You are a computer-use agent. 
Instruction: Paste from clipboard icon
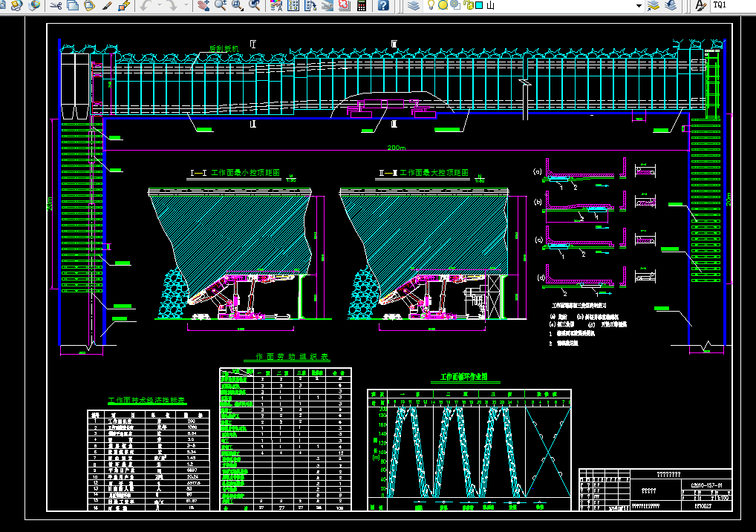pos(90,6)
